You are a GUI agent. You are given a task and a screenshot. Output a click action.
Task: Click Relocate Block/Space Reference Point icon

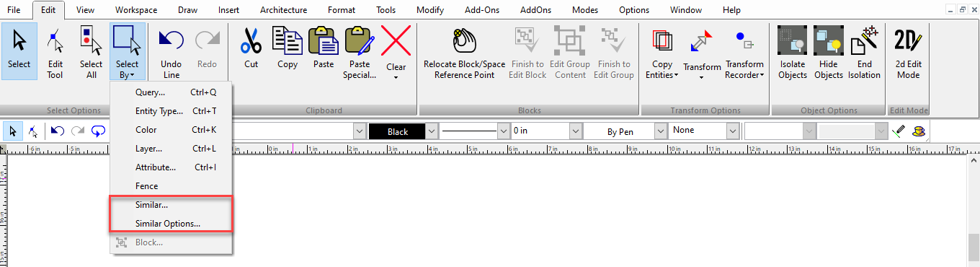click(464, 40)
